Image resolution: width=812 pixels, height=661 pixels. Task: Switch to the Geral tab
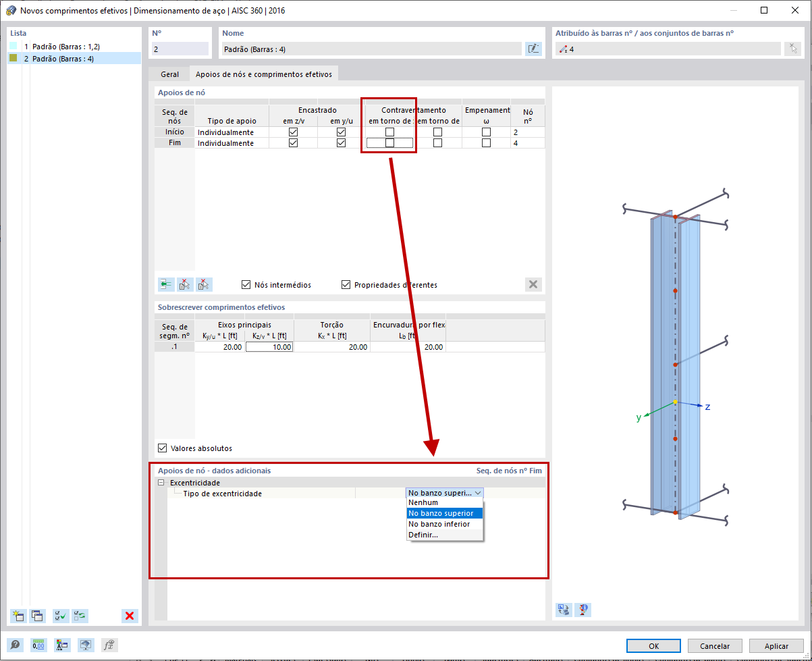pyautogui.click(x=169, y=74)
